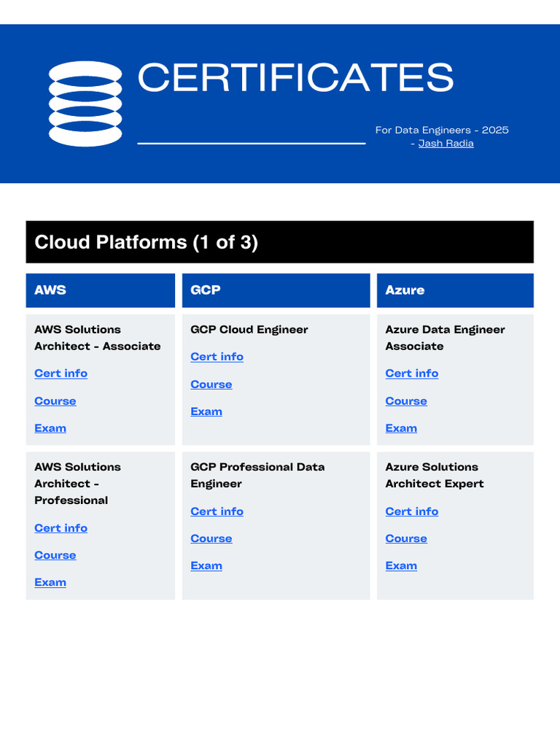The width and height of the screenshot is (560, 747).
Task: Open Exam link for GCP Cloud Engineer
Action: pyautogui.click(x=206, y=411)
